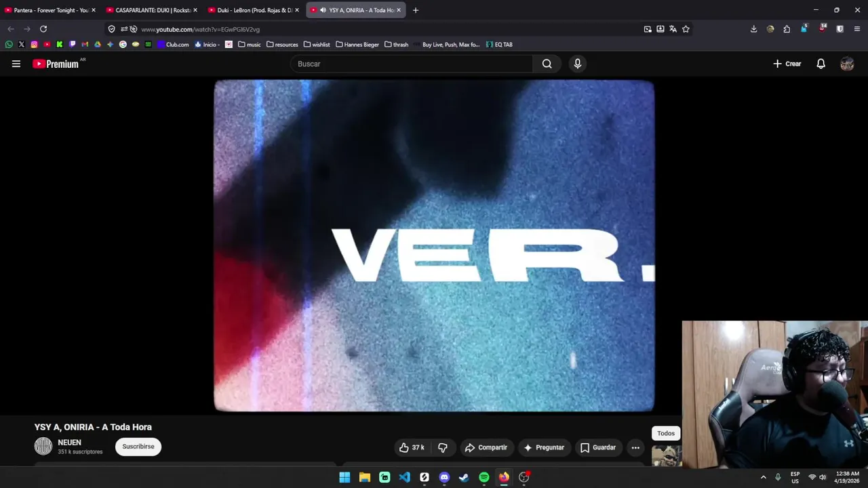Click the site permissions icon in address bar
Screen dimensions: 868x488
123,29
